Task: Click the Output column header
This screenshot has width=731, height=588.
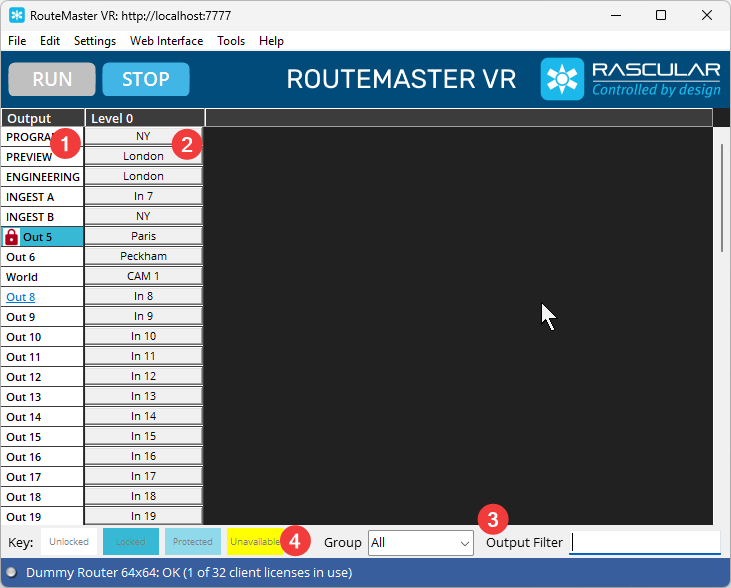Action: 42,118
